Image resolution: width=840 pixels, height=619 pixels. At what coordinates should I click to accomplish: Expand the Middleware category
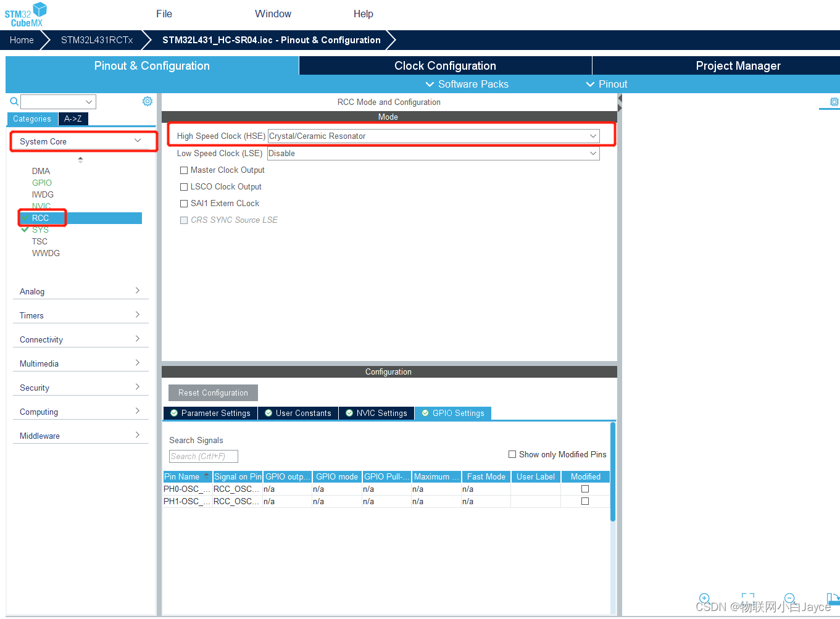pos(80,436)
